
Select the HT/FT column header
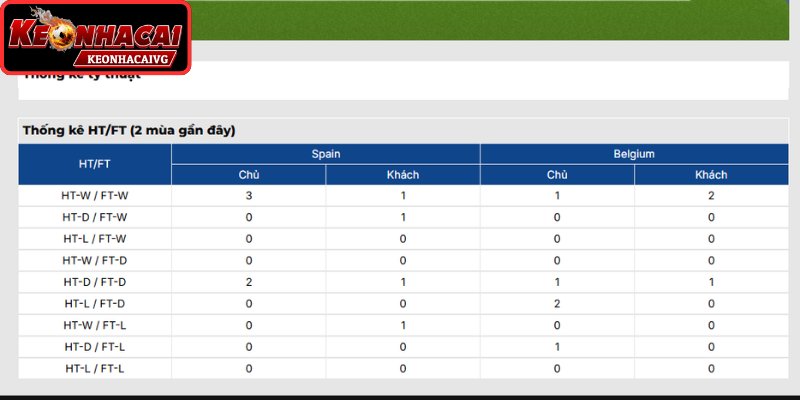tap(95, 164)
